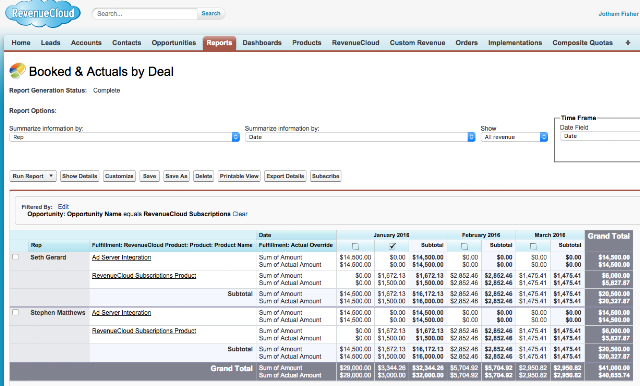The image size is (640, 386).
Task: Open the Jotham Fisher user link
Action: [618, 14]
